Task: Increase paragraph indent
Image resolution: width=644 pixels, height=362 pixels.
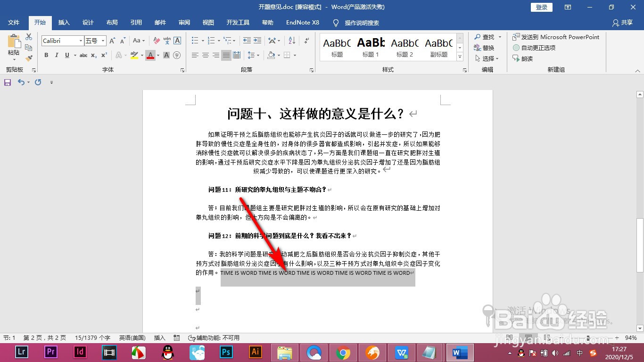Action: tap(257, 41)
